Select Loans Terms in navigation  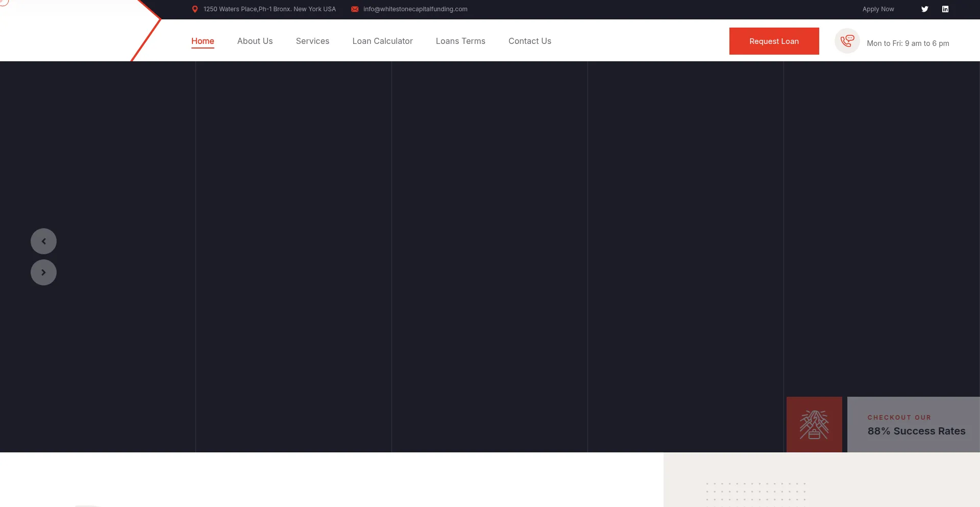(460, 41)
